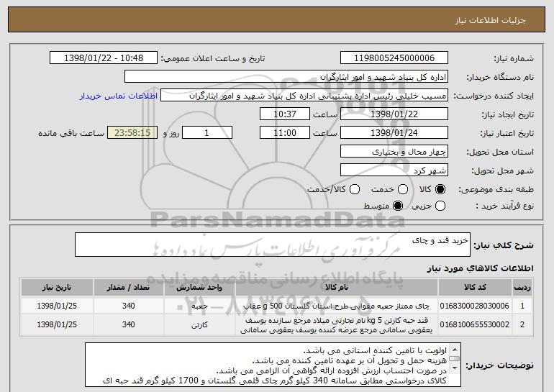Click the ایجاد کننده درخواست field
Viewport: 554px width, 392px height.
pyautogui.click(x=304, y=96)
